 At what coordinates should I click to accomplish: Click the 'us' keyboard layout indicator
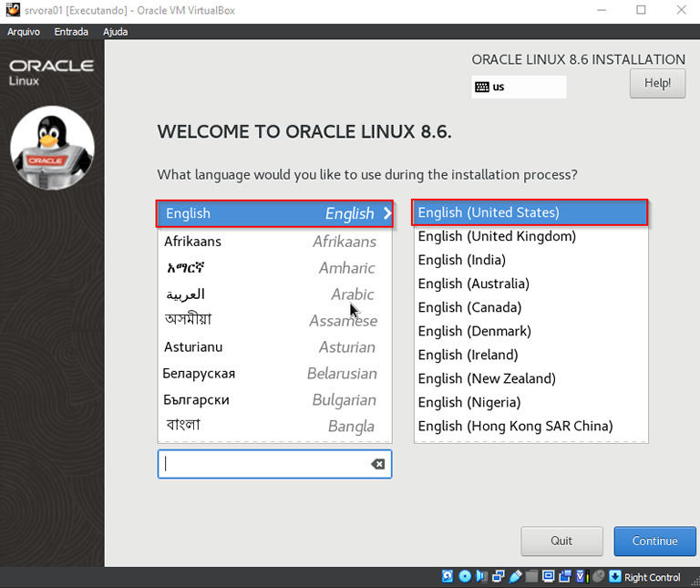pos(519,88)
